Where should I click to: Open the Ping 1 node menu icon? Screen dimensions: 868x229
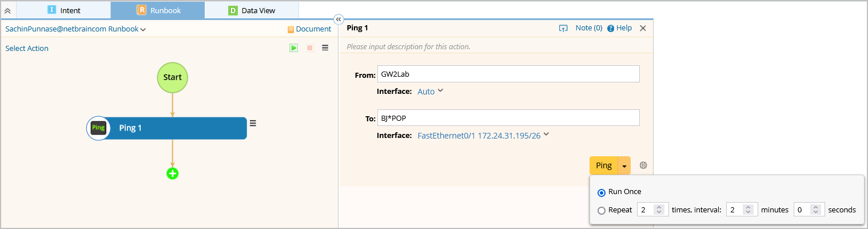tap(253, 123)
